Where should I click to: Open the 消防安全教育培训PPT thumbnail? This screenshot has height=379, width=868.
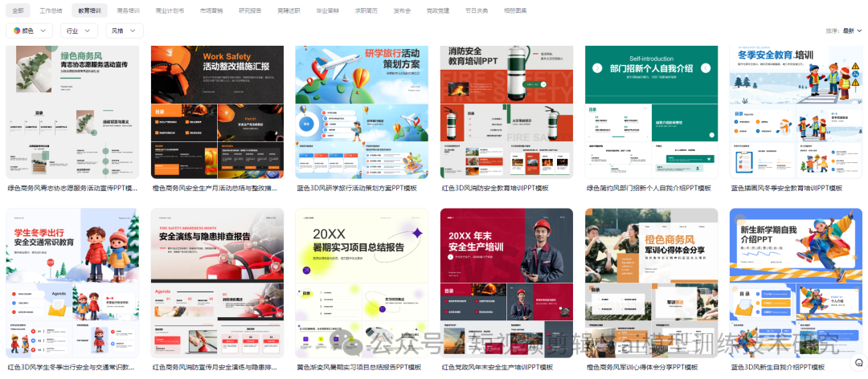(x=507, y=112)
